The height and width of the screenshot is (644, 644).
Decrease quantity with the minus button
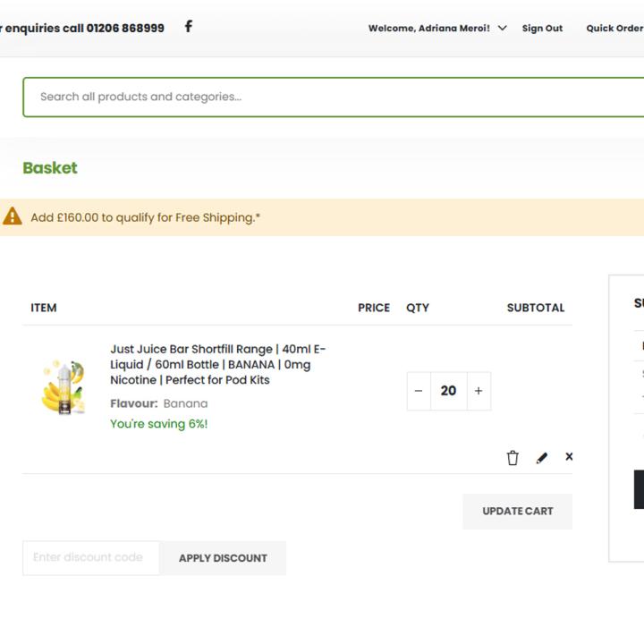419,391
